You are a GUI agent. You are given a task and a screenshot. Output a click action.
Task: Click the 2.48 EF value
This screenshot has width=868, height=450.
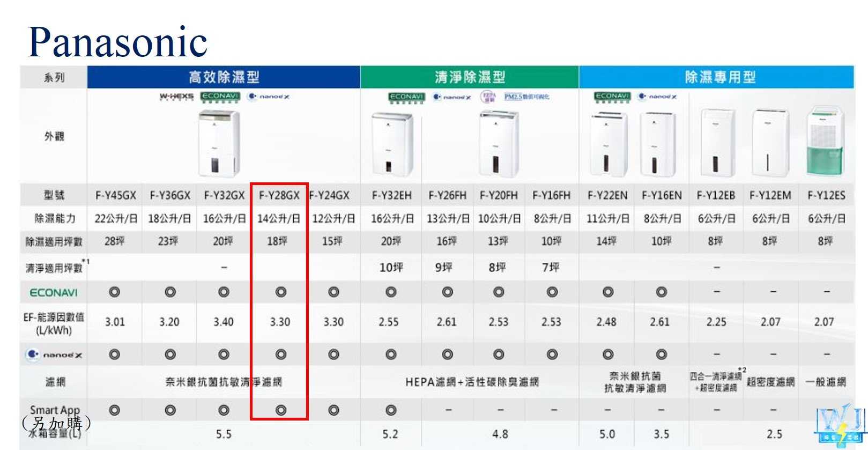click(606, 322)
